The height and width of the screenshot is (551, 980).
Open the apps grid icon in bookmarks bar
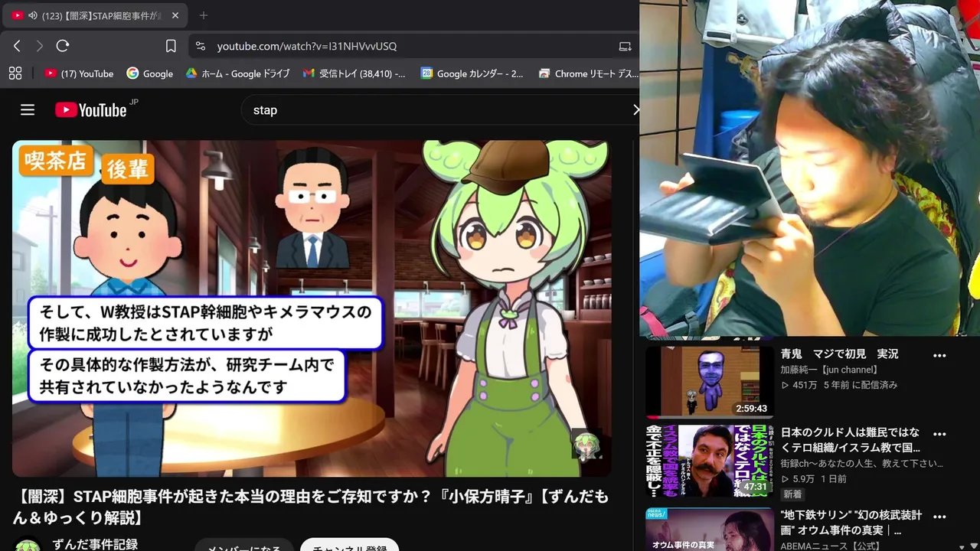tap(15, 73)
